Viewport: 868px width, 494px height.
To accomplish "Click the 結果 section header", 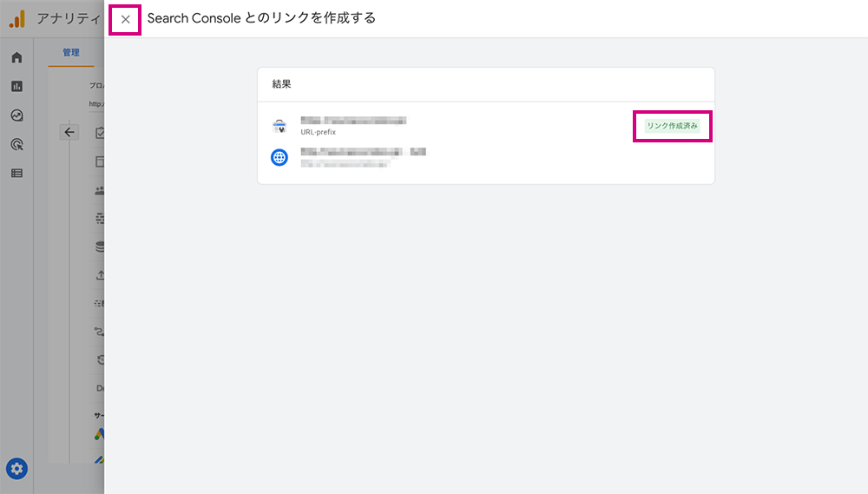I will pos(281,84).
